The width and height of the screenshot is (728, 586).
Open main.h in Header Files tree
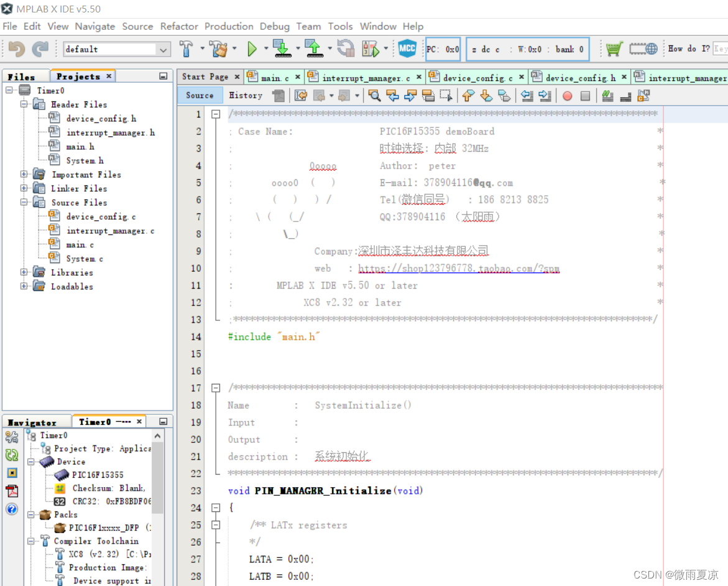80,146
